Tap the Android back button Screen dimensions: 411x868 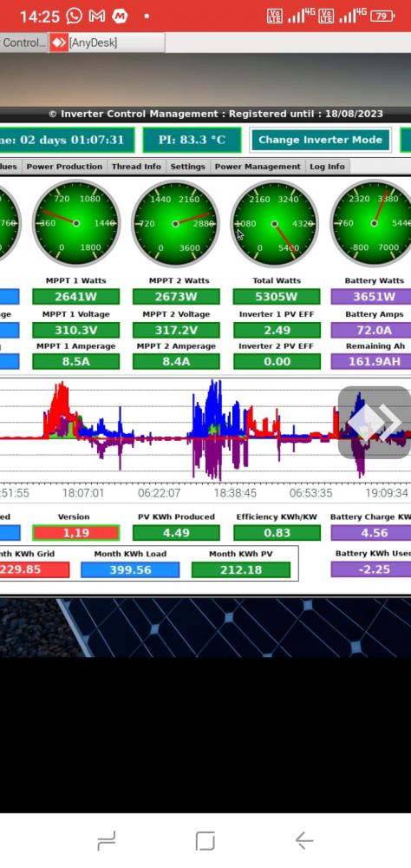304,841
